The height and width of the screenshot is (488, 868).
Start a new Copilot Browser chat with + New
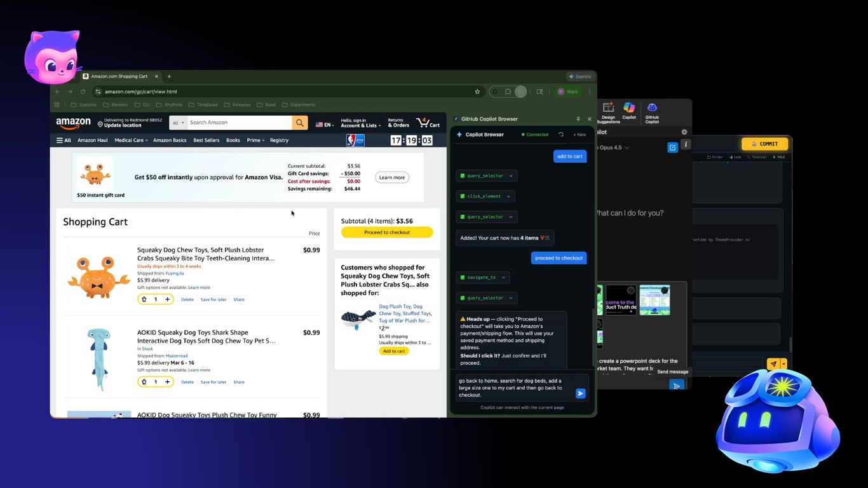pos(580,135)
